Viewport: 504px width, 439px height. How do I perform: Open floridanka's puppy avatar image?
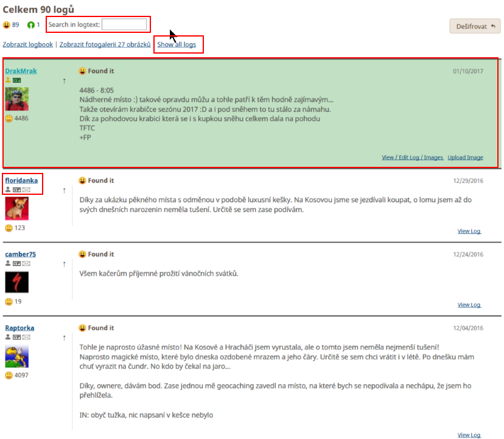(16, 209)
